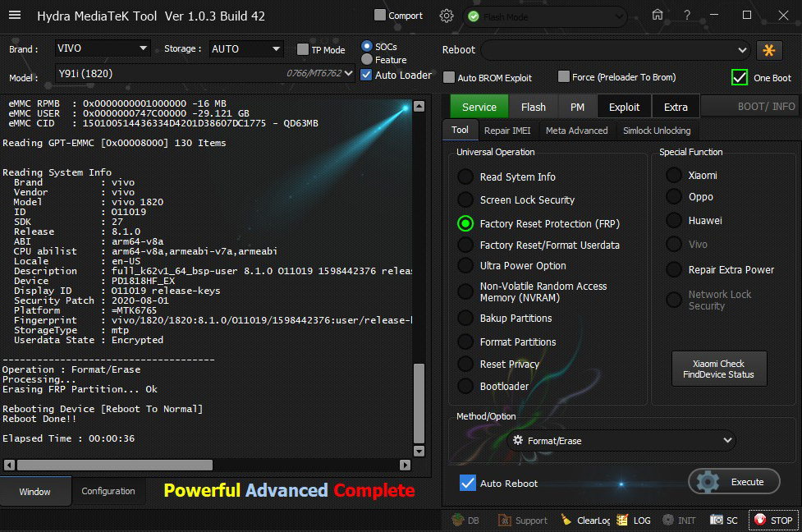Select Screen Lock Security radio option
This screenshot has width=802, height=532.
tap(465, 199)
